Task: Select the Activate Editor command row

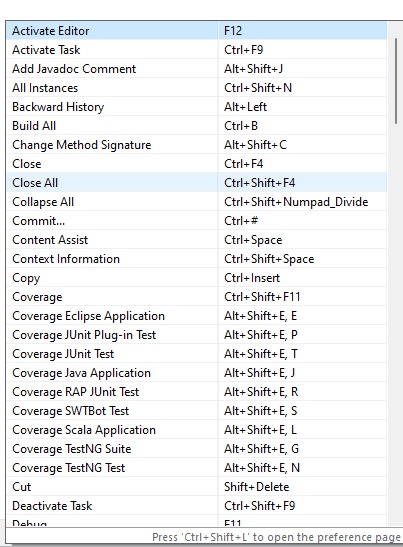Action: point(196,31)
